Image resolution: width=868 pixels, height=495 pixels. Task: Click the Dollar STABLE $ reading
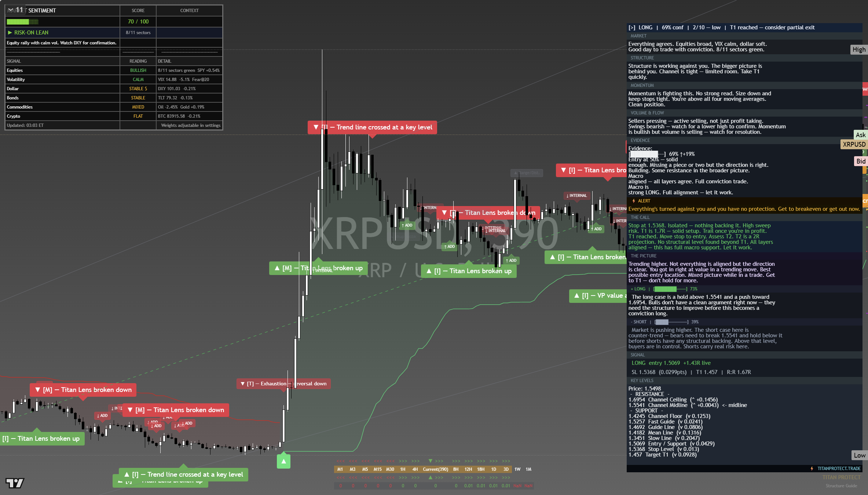pyautogui.click(x=138, y=89)
